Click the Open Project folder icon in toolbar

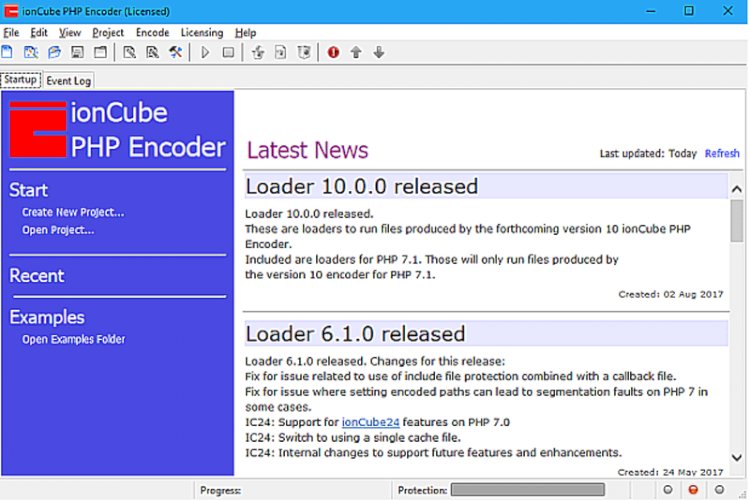(54, 52)
